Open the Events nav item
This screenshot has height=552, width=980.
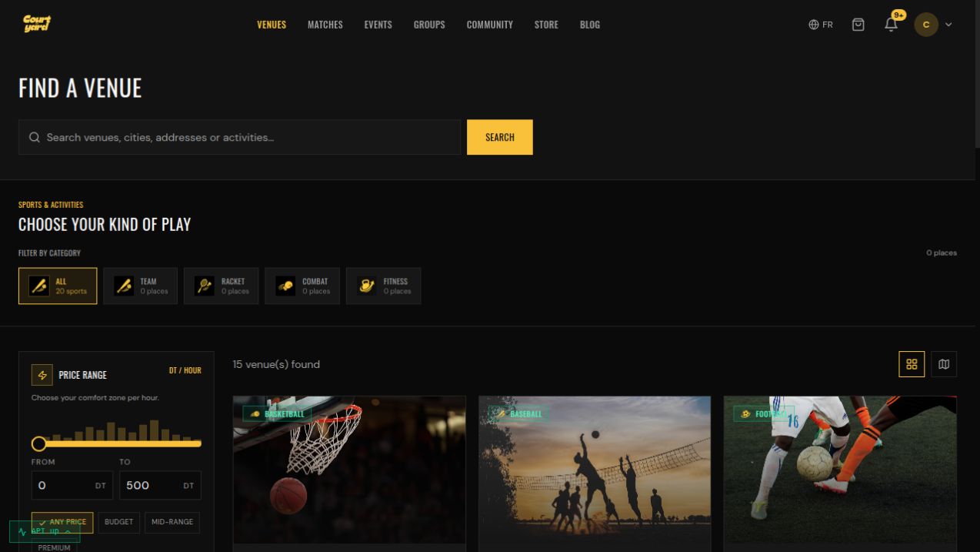(x=378, y=25)
